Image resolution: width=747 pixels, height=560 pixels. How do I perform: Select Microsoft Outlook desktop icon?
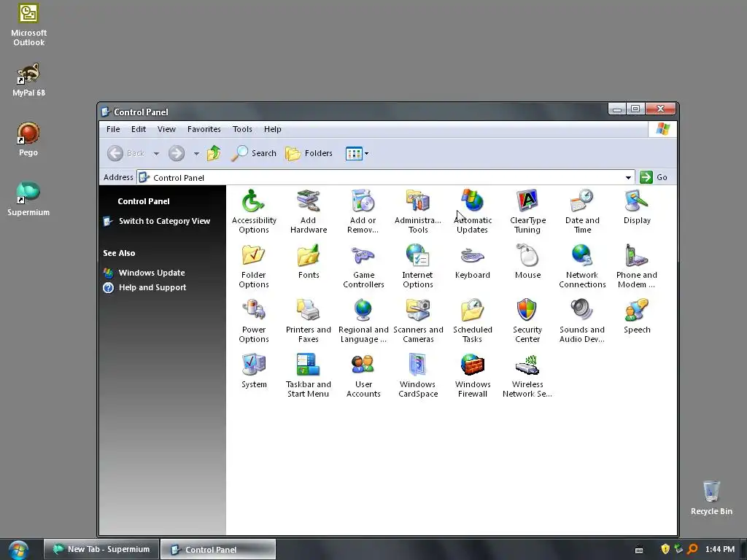coord(28,25)
